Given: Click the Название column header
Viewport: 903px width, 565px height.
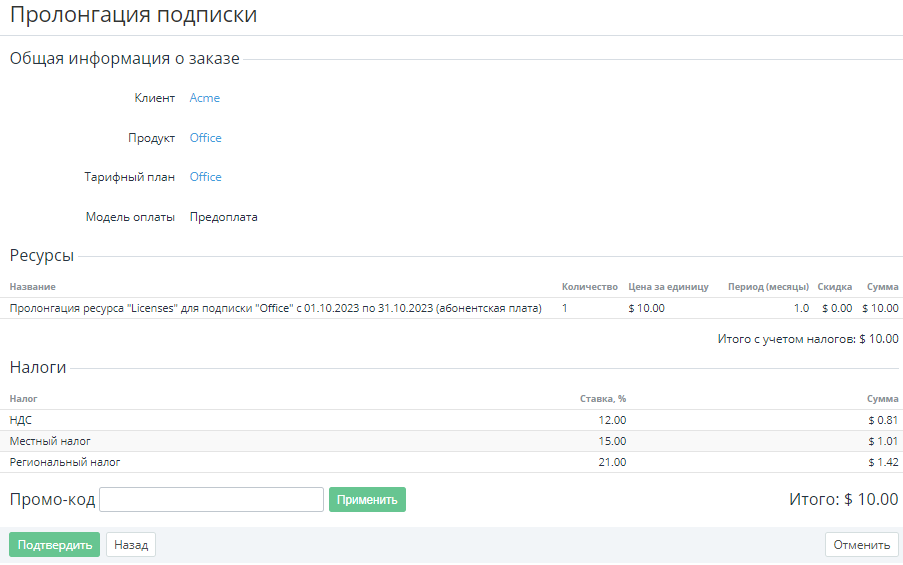Looking at the screenshot, I should [x=33, y=287].
